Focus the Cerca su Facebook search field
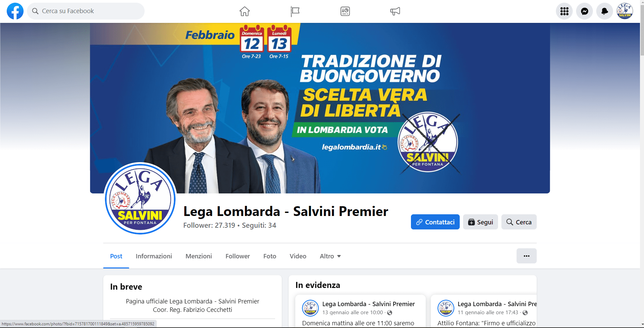 (86, 11)
